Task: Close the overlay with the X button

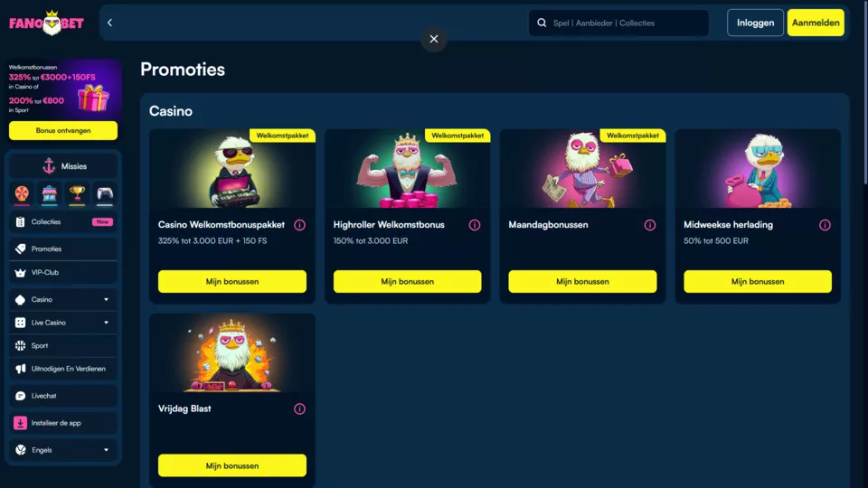Action: 434,39
